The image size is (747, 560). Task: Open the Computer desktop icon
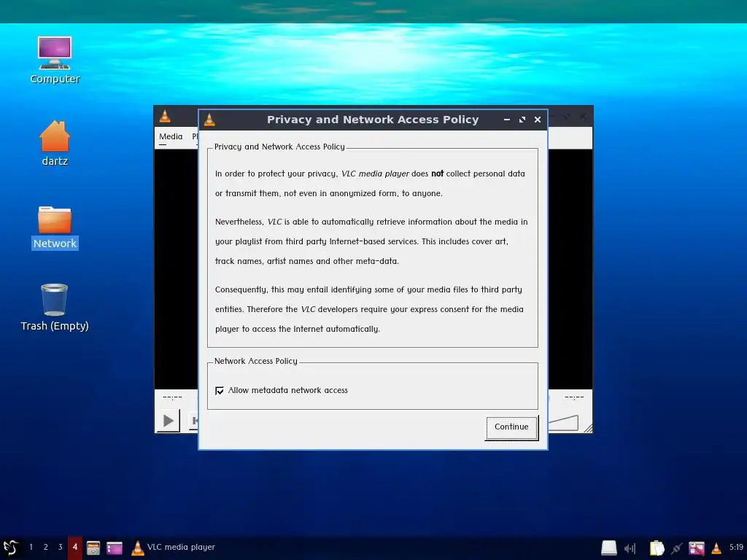[55, 61]
